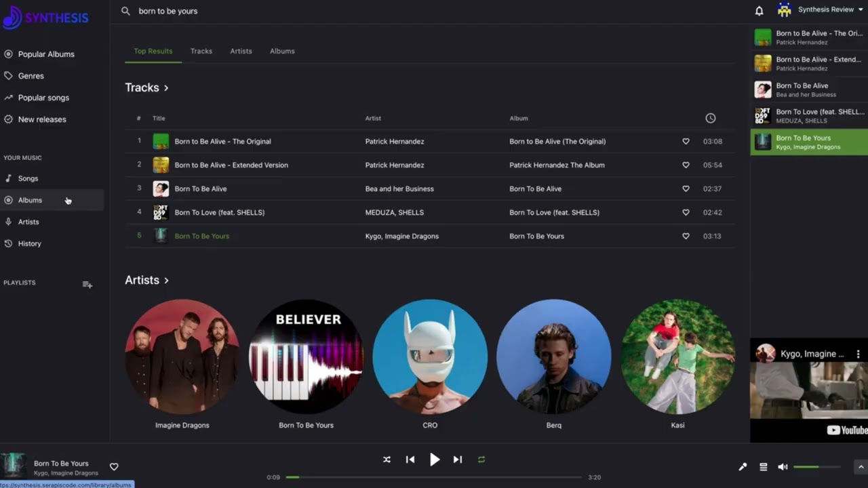This screenshot has height=488, width=868.
Task: Open the queue list icon
Action: click(763, 467)
